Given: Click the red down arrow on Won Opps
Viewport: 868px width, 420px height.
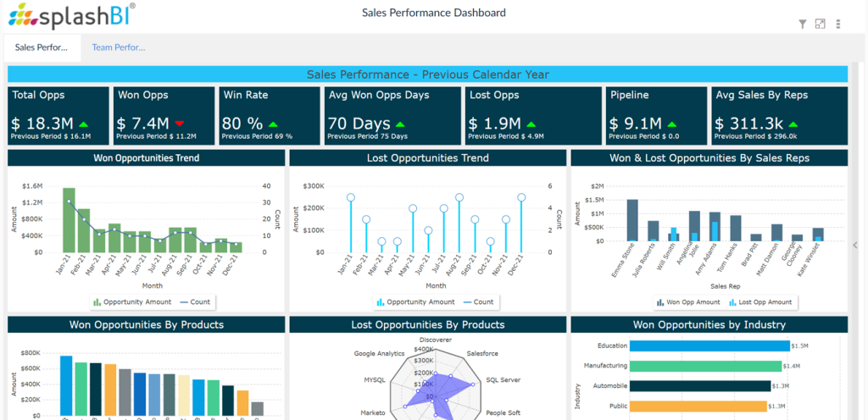Looking at the screenshot, I should pyautogui.click(x=178, y=124).
